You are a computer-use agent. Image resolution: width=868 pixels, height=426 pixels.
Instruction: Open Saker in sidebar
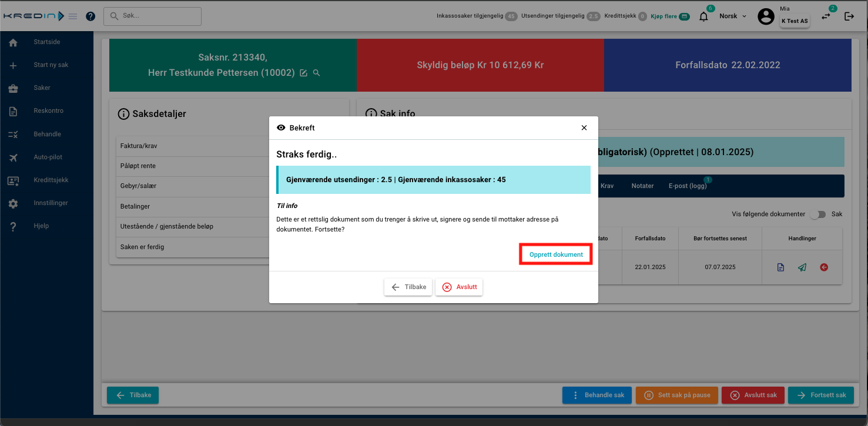(x=42, y=88)
